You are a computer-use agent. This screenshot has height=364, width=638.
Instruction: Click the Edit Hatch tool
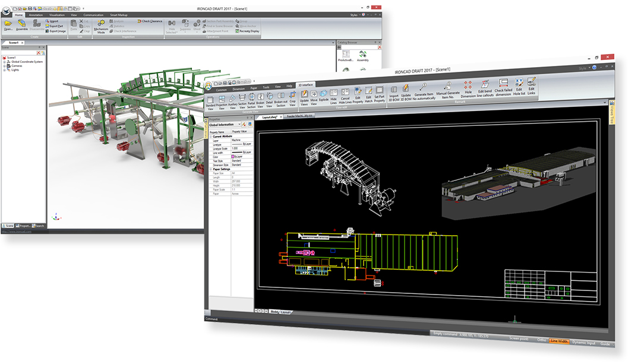coord(369,95)
